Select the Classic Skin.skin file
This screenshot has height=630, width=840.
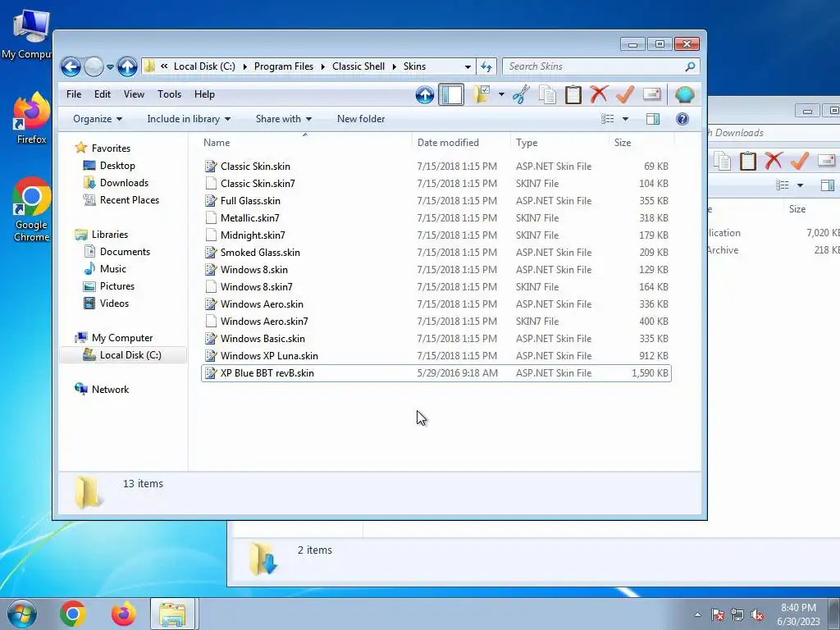(436, 166)
